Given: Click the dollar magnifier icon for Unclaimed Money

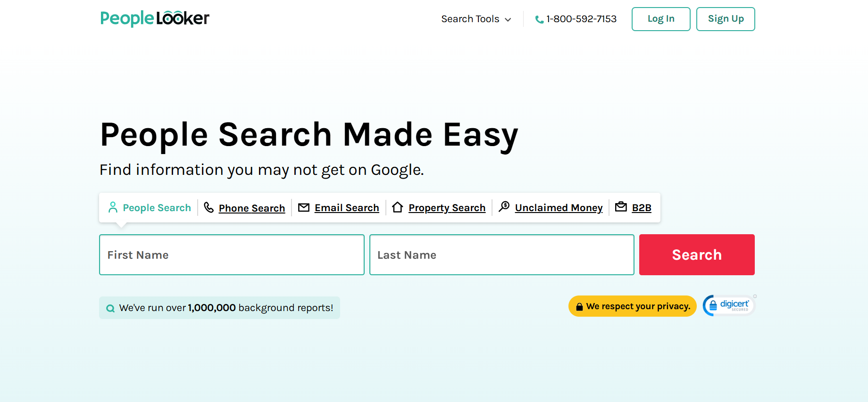Looking at the screenshot, I should pos(504,207).
